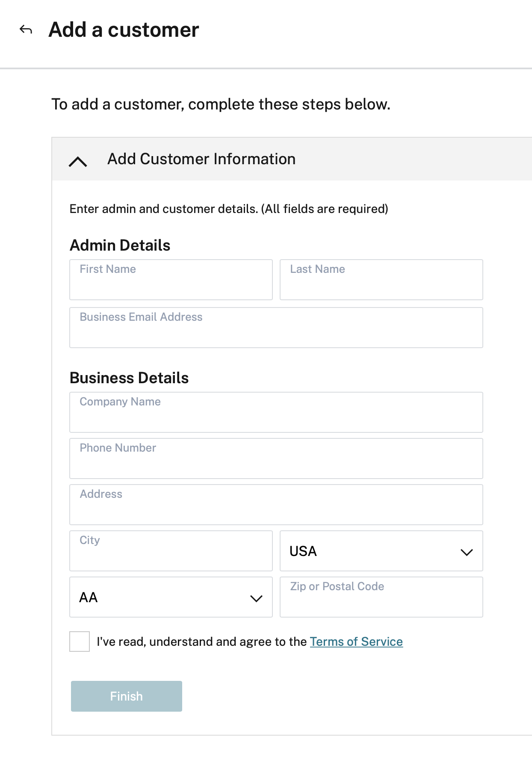Collapse the Add Customer Information section
Image resolution: width=532 pixels, height=757 pixels.
[x=78, y=162]
